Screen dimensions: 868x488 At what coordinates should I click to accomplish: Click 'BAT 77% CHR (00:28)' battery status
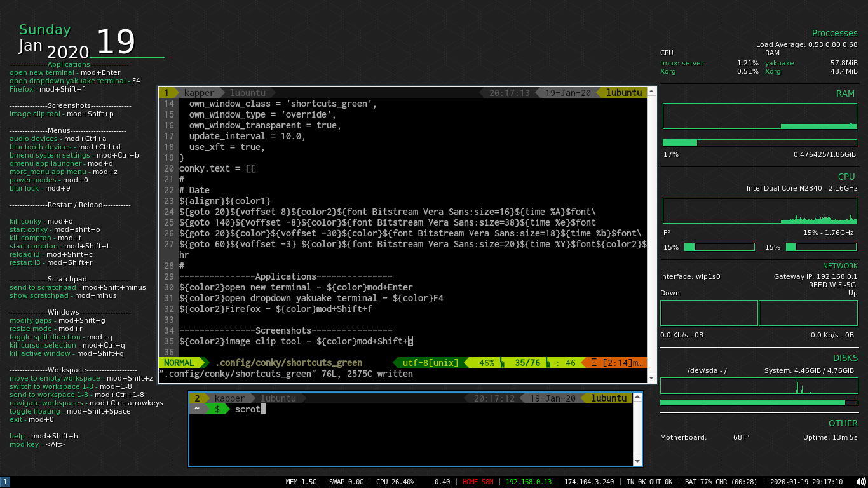tap(721, 482)
